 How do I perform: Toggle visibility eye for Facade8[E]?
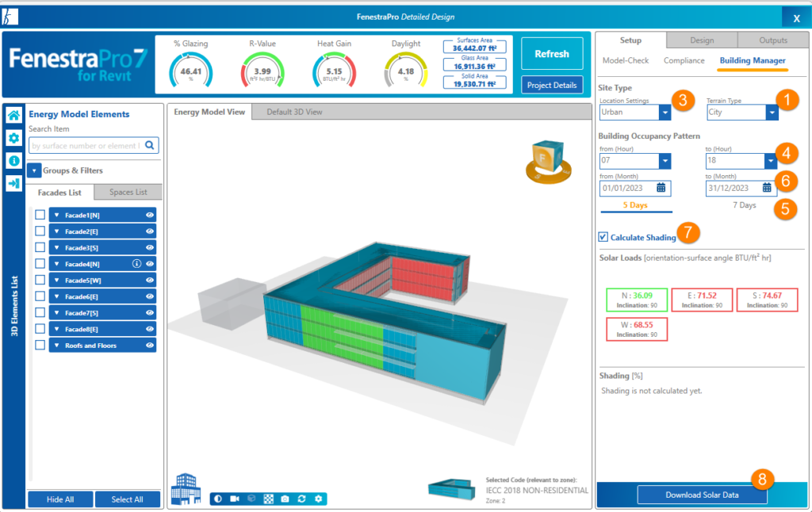tap(150, 329)
